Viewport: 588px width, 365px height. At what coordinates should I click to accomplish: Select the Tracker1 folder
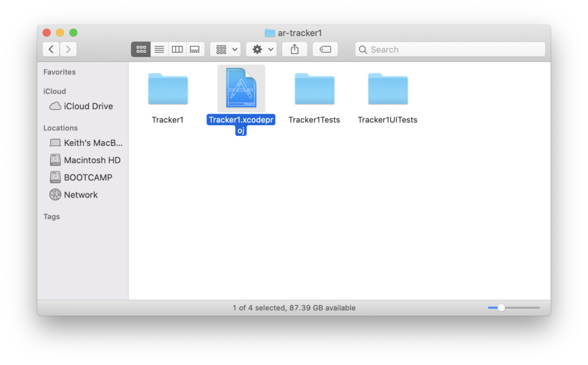(x=168, y=90)
